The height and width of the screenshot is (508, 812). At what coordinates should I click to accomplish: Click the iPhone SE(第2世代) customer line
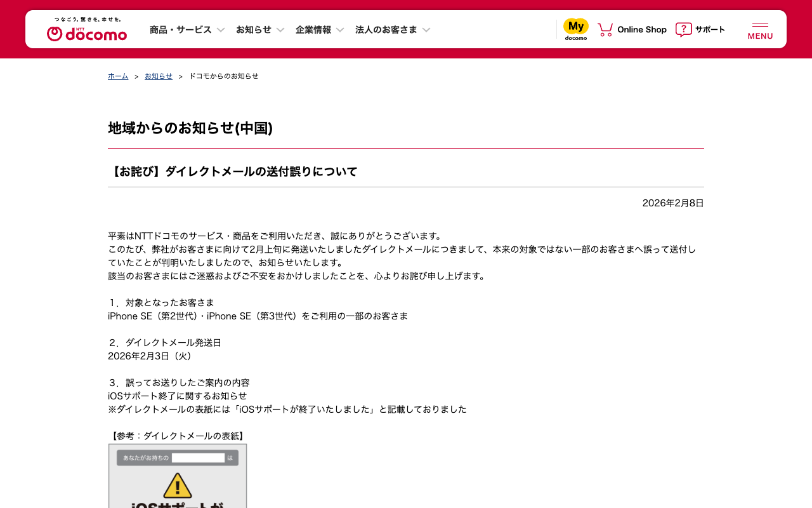[258, 316]
